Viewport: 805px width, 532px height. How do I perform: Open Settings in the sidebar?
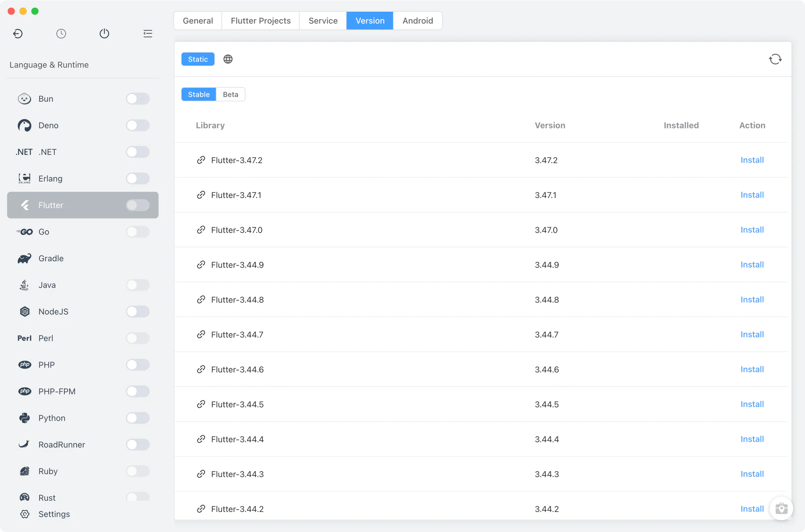(83, 514)
